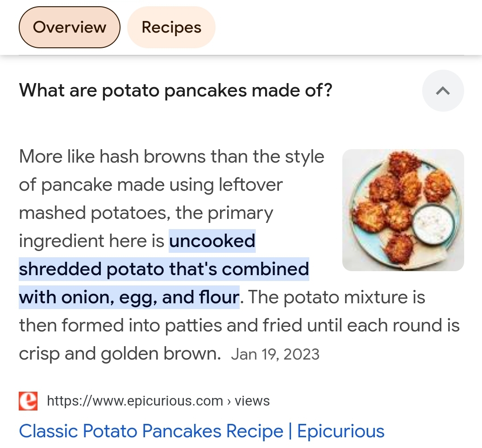Open the https://www.epicurious.com URL

point(135,401)
